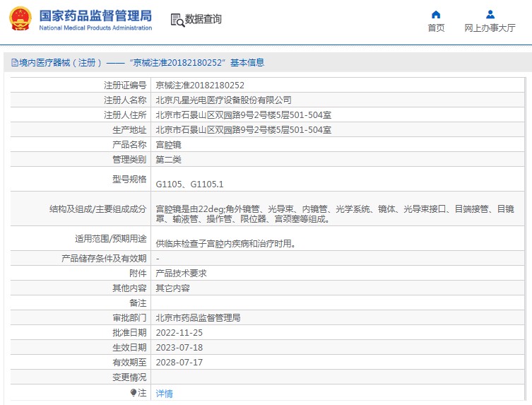Click the 首页 home icon
Screen dimensions: 532x405
pyautogui.click(x=436, y=15)
